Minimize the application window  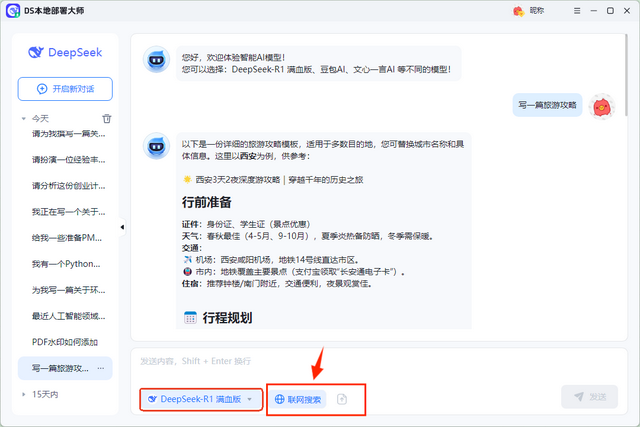coord(593,11)
